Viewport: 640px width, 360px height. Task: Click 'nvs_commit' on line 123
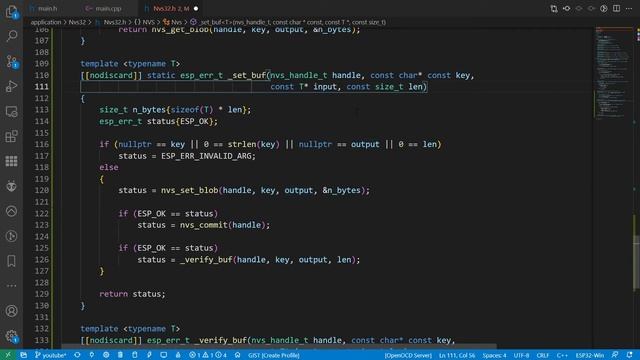click(204, 225)
